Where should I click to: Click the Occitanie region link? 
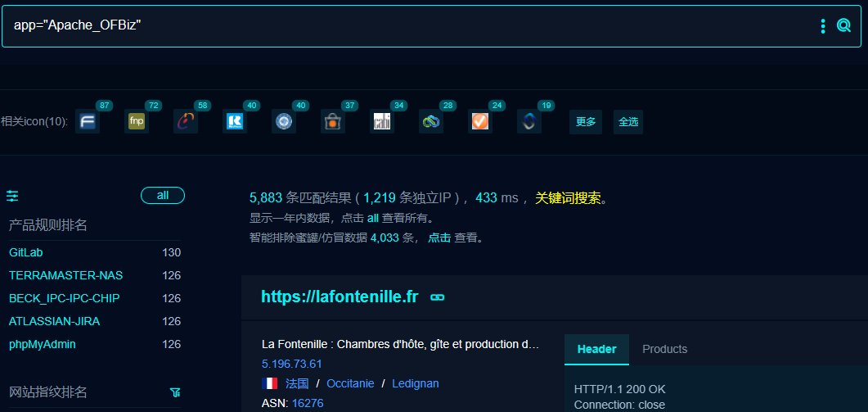[x=350, y=383]
